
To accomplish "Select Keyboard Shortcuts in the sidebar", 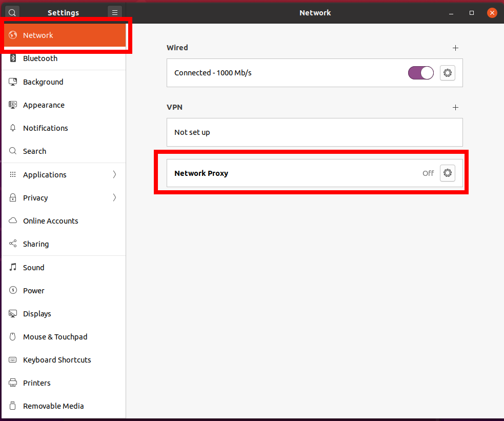I will point(57,359).
